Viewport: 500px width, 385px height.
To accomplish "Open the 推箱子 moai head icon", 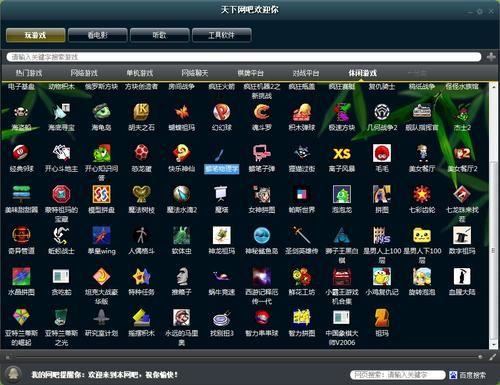I will point(182,276).
